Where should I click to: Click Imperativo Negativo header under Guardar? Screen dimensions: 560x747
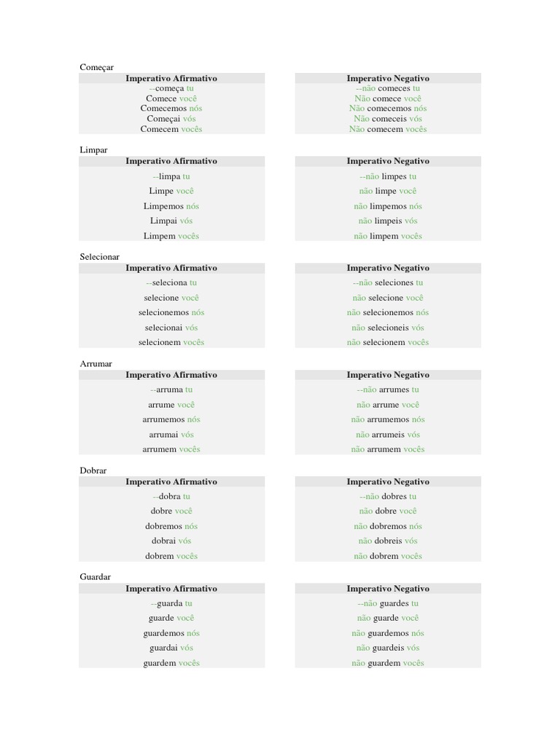click(388, 589)
